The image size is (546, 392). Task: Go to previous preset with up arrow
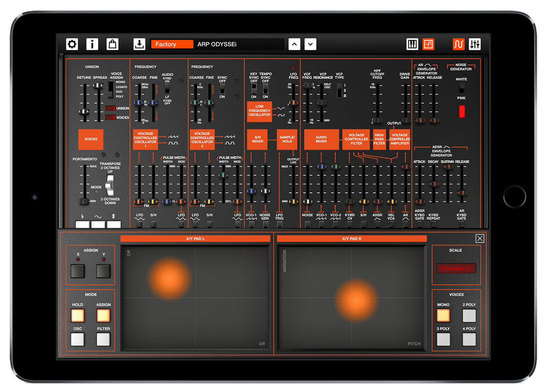point(295,44)
